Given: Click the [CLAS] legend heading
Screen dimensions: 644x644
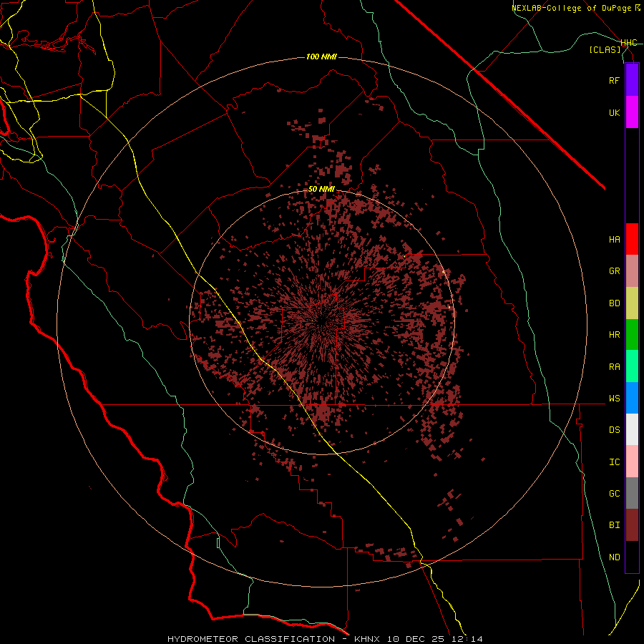Looking at the screenshot, I should coord(605,49).
